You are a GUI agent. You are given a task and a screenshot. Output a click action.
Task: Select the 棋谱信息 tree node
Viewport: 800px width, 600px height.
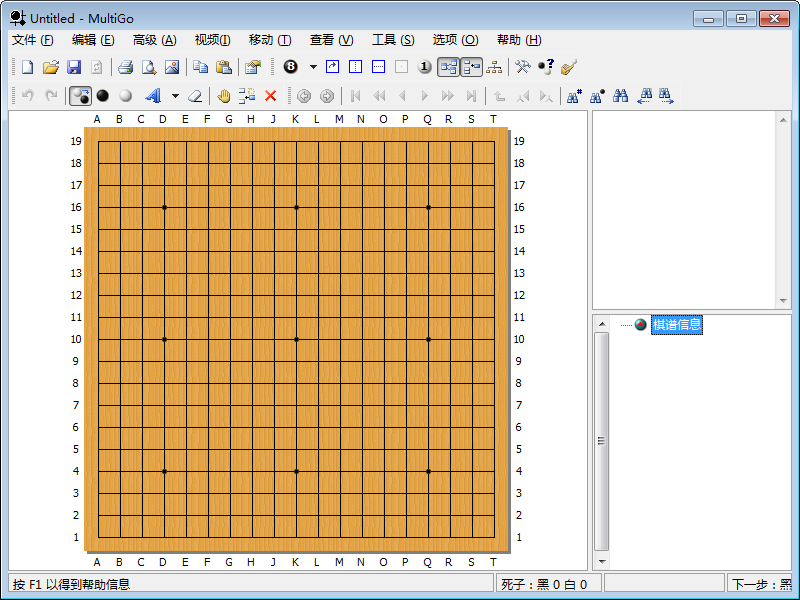[x=677, y=324]
